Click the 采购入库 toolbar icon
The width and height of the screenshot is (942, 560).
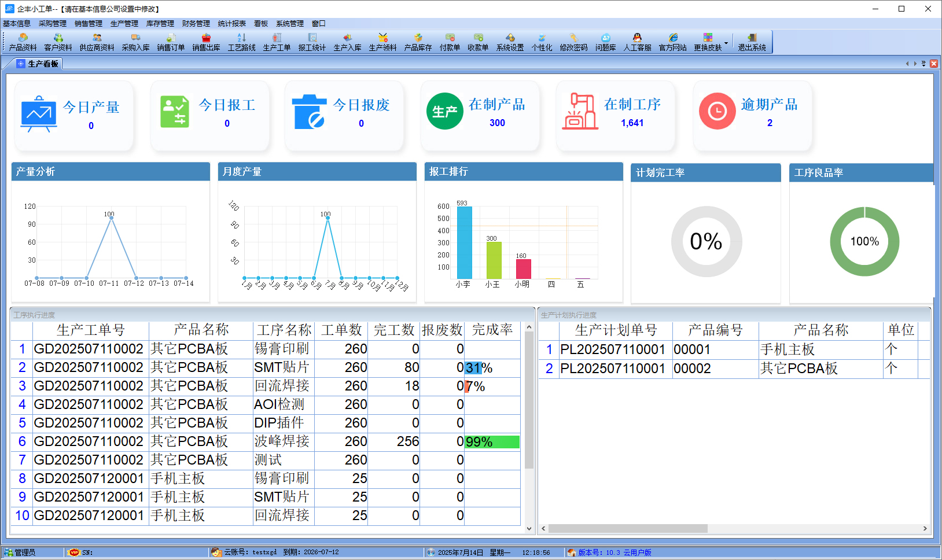(135, 42)
